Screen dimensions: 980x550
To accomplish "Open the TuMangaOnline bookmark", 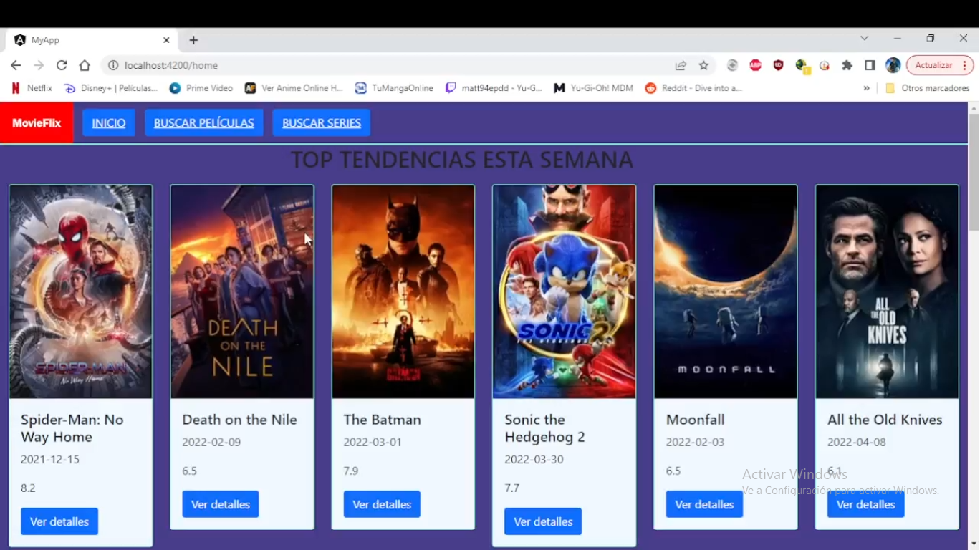I will pos(394,88).
